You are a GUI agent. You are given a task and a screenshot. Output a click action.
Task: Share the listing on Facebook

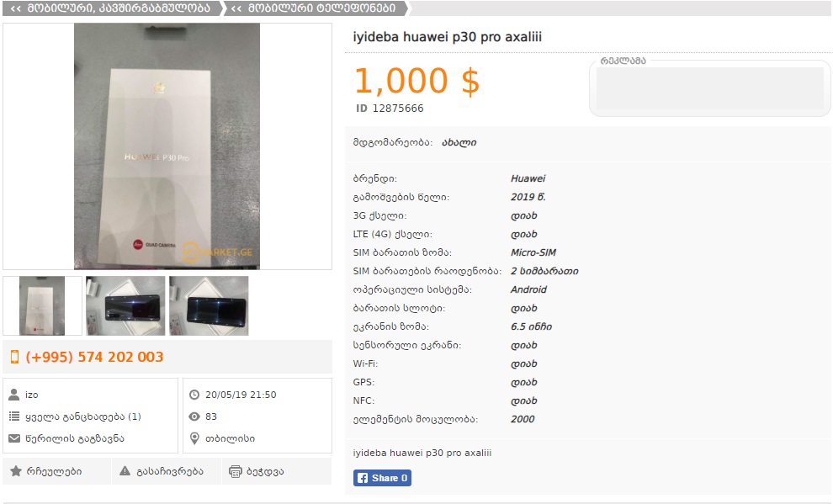(x=382, y=478)
